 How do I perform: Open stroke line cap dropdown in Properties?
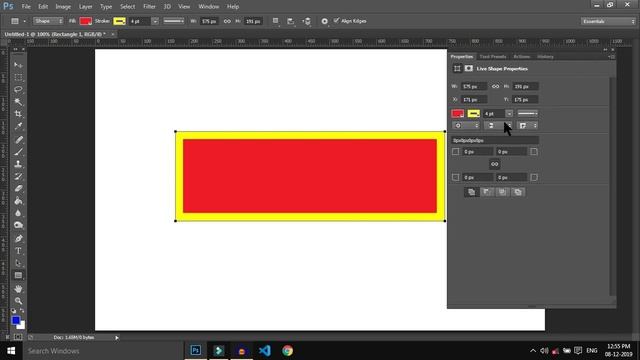tap(498, 126)
